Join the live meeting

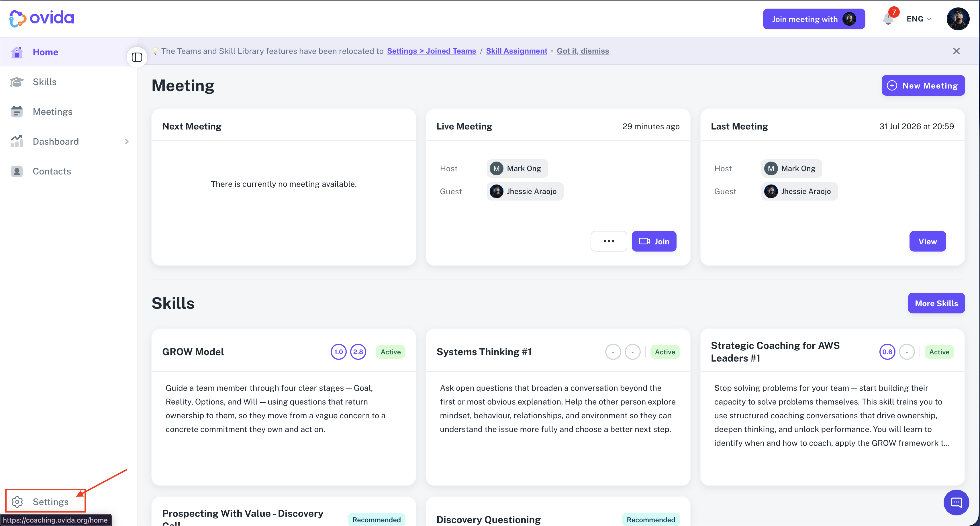pos(654,241)
